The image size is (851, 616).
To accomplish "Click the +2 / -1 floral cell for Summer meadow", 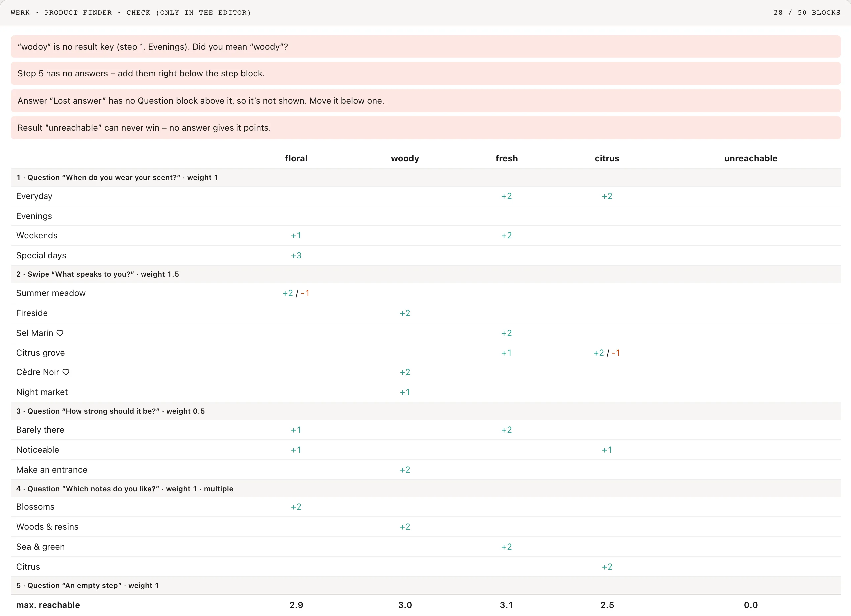I will coord(296,293).
